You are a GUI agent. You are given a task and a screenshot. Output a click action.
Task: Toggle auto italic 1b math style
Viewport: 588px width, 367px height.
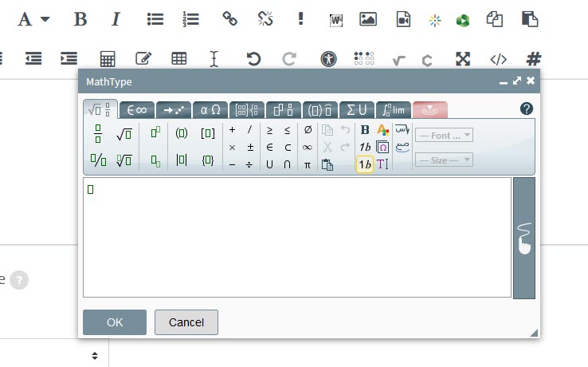(364, 164)
